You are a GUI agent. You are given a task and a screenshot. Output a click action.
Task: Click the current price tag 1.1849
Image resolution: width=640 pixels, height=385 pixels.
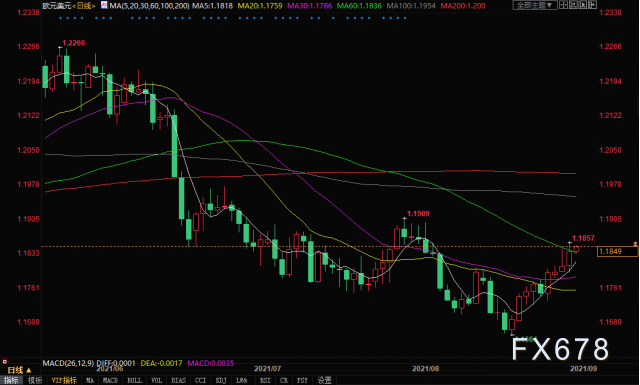(617, 251)
